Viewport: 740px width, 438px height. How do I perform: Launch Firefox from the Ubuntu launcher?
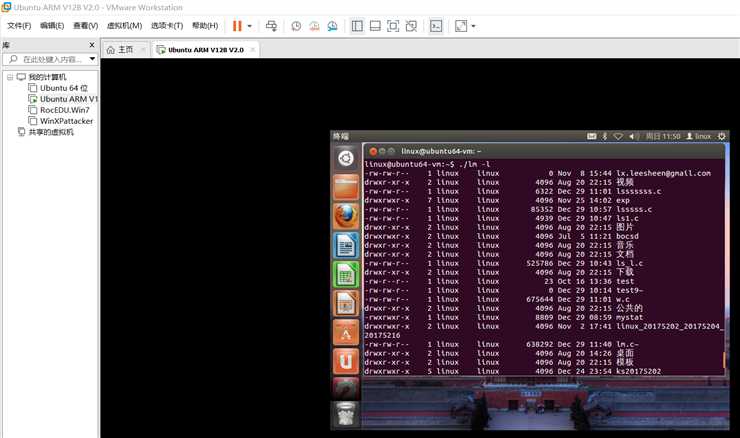(x=346, y=216)
